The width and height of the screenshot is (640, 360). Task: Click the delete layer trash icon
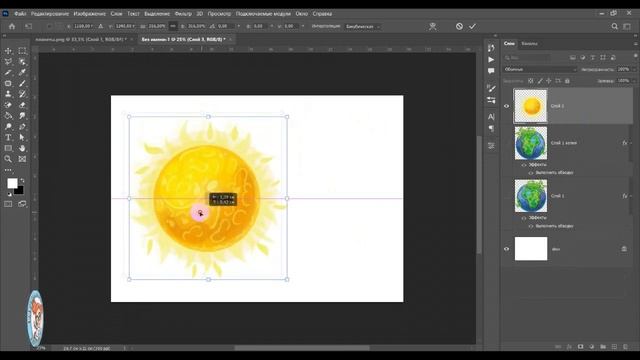625,347
